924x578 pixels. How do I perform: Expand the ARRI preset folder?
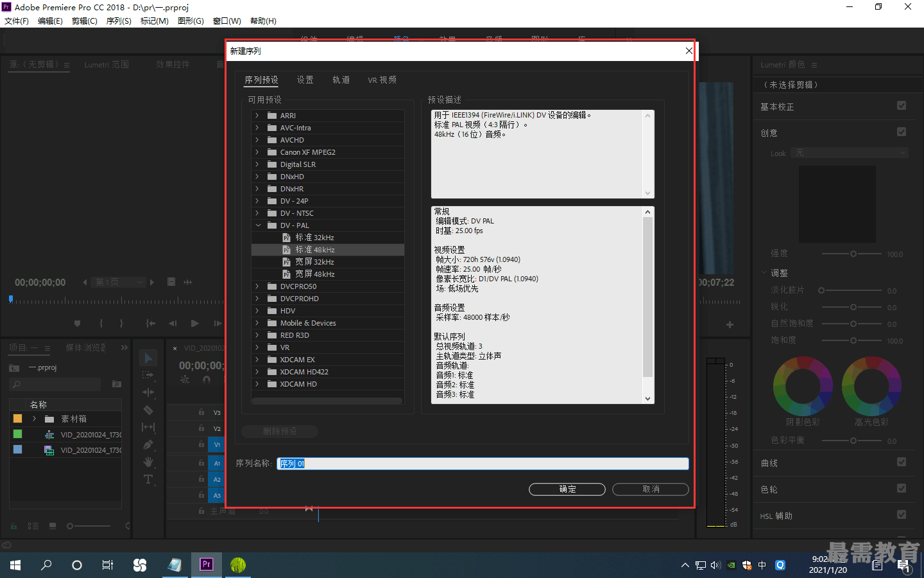tap(257, 116)
